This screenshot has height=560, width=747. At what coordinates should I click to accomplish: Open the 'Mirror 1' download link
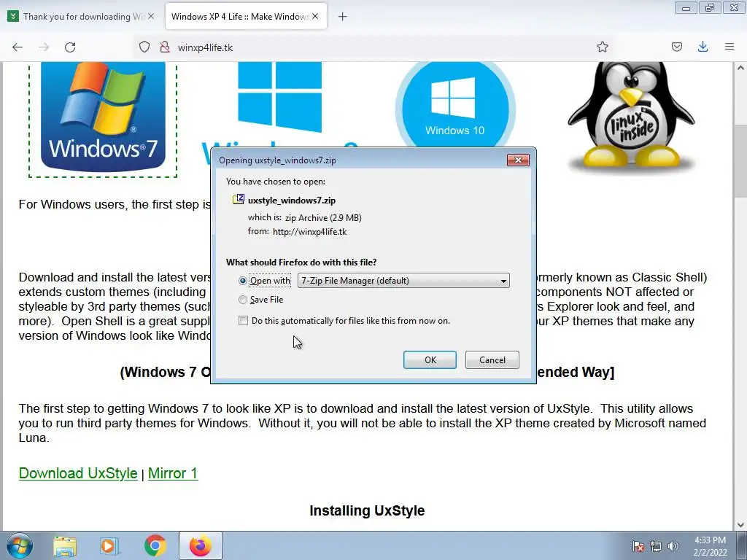(x=173, y=473)
